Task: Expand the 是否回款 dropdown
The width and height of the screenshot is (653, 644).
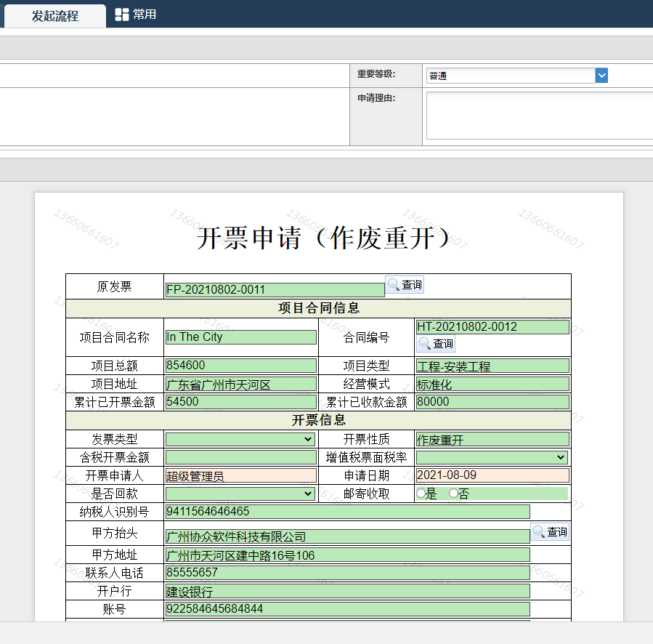Action: click(240, 494)
